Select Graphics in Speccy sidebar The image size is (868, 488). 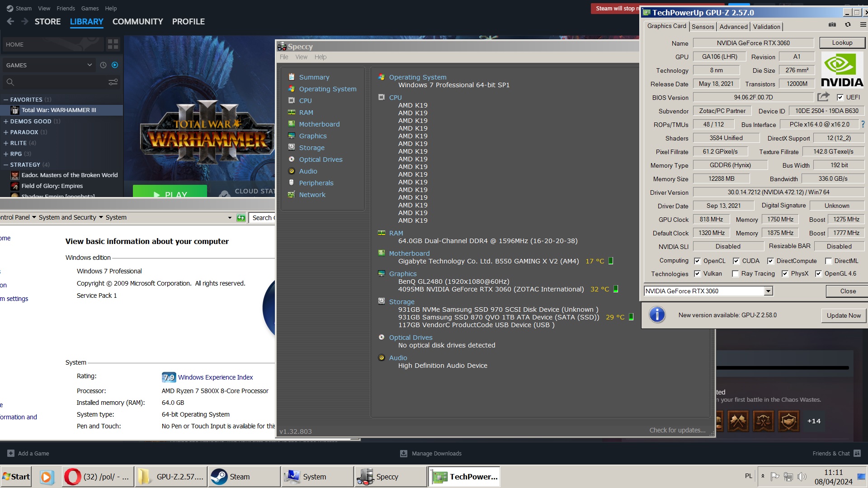click(312, 136)
